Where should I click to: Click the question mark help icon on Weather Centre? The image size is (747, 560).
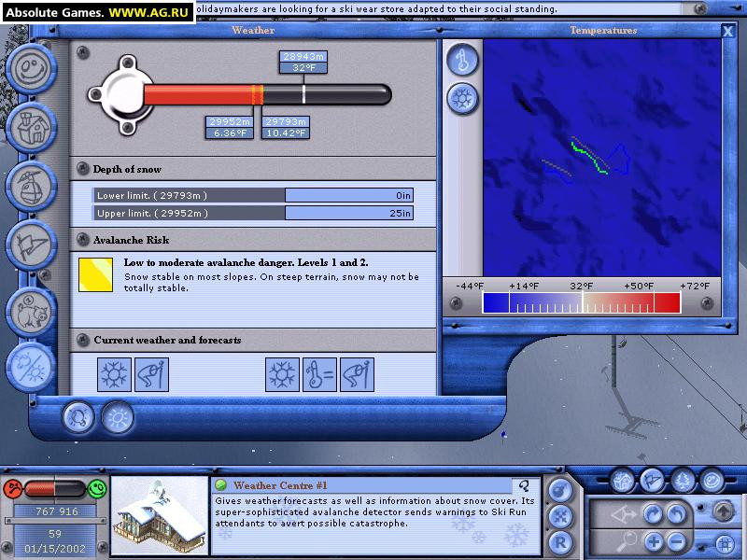pyautogui.click(x=524, y=485)
